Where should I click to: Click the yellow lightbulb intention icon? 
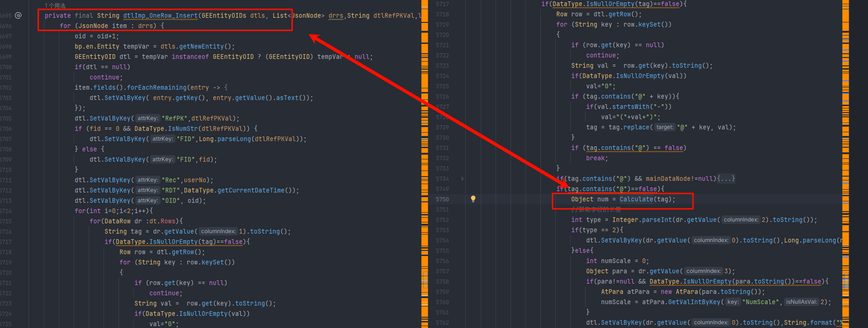(x=473, y=199)
